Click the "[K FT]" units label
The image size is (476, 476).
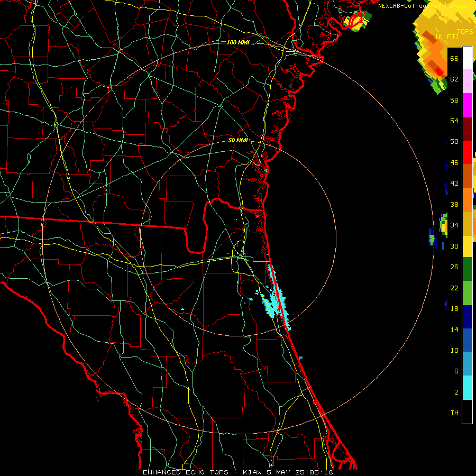point(447,36)
